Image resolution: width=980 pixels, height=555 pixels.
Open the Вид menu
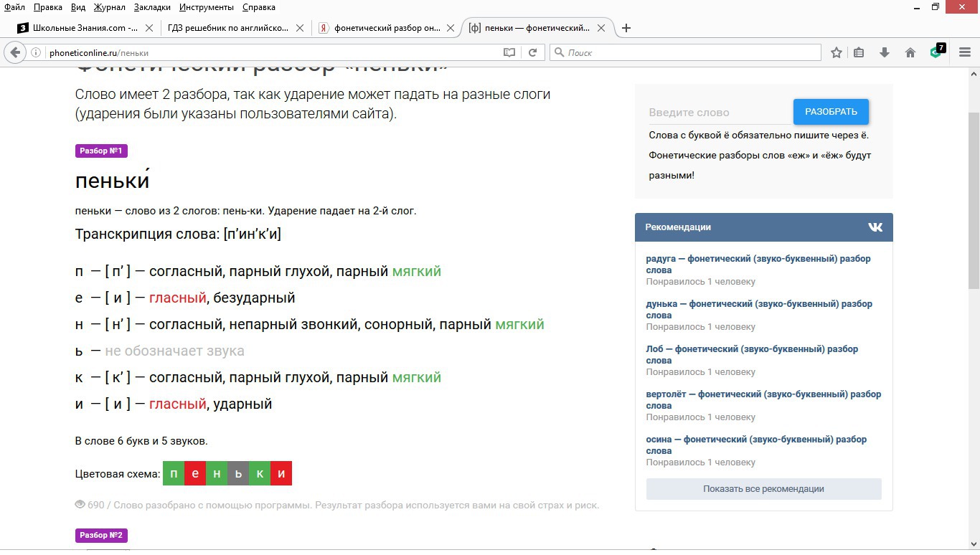[x=78, y=7]
